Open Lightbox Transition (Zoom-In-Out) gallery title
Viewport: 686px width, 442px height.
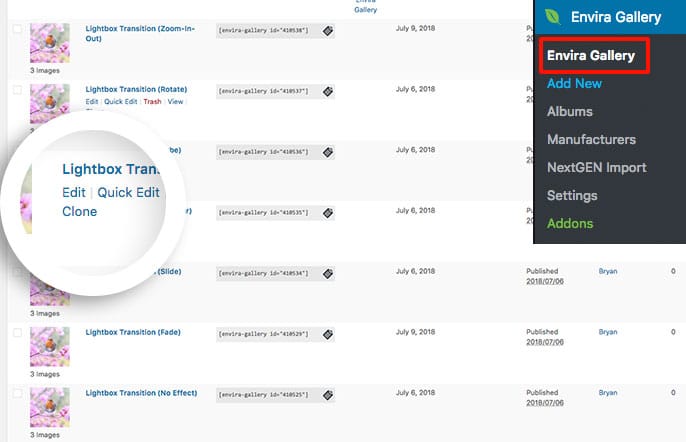[140, 33]
